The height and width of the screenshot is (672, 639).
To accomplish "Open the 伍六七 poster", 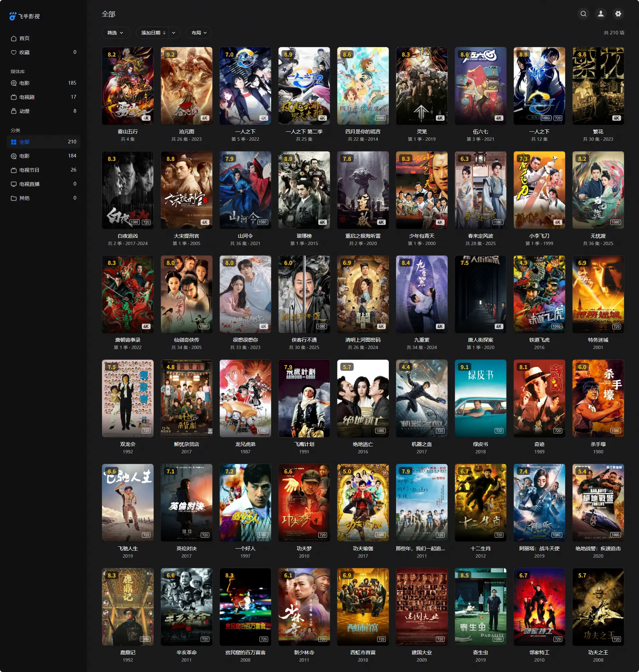I will click(x=481, y=86).
